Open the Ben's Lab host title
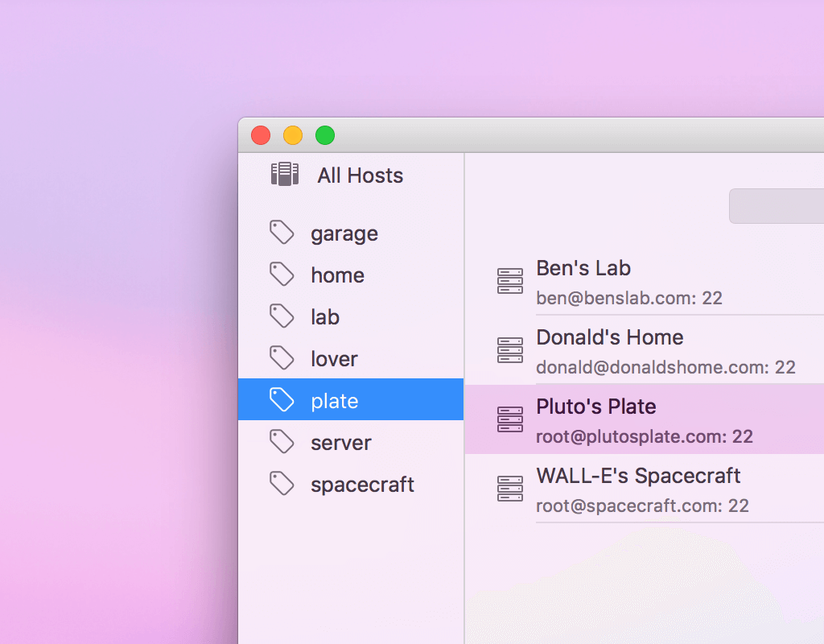 pyautogui.click(x=583, y=268)
